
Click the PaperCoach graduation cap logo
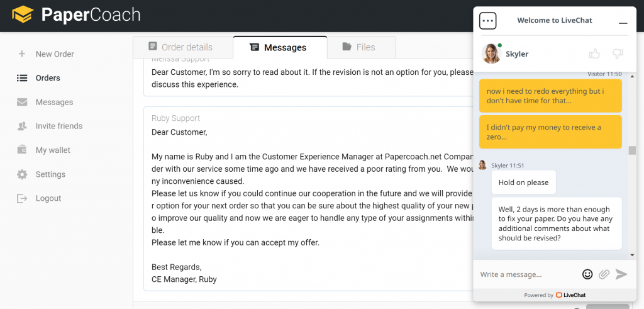[x=23, y=14]
